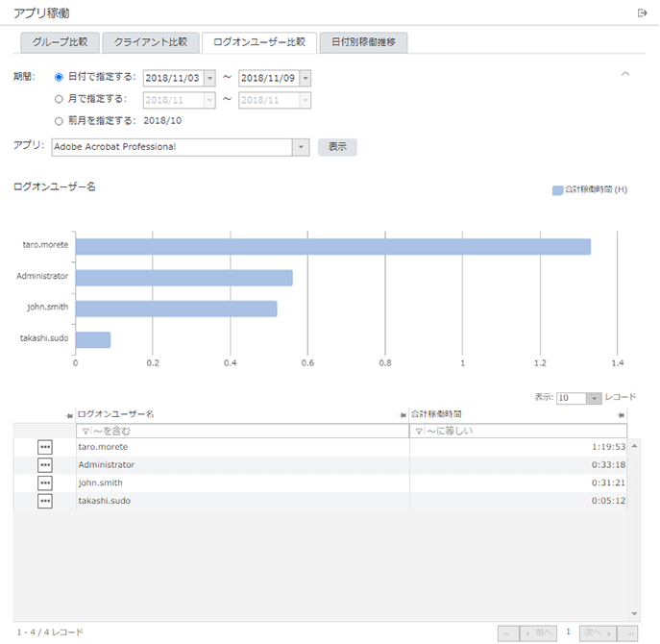This screenshot has height=644, width=660.
Task: Click the 表示 button
Action: (337, 147)
